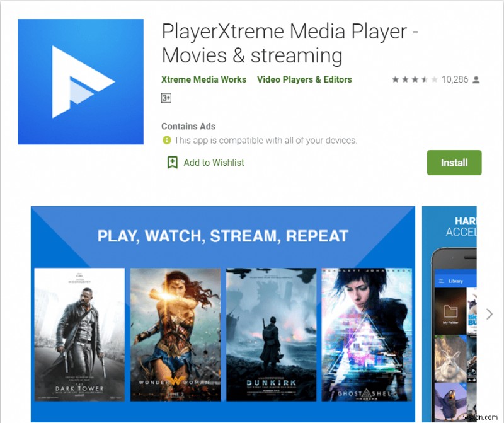Click the green Install button
The image size is (504, 423).
(454, 163)
